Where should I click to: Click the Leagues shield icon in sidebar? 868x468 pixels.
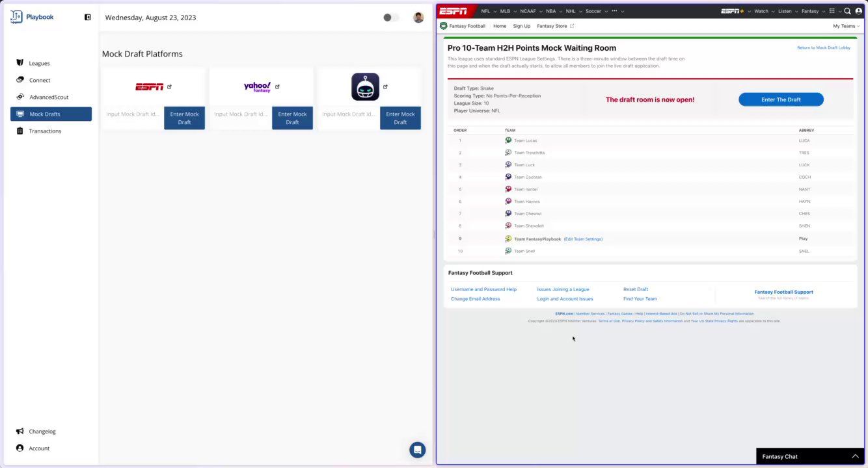coord(20,63)
